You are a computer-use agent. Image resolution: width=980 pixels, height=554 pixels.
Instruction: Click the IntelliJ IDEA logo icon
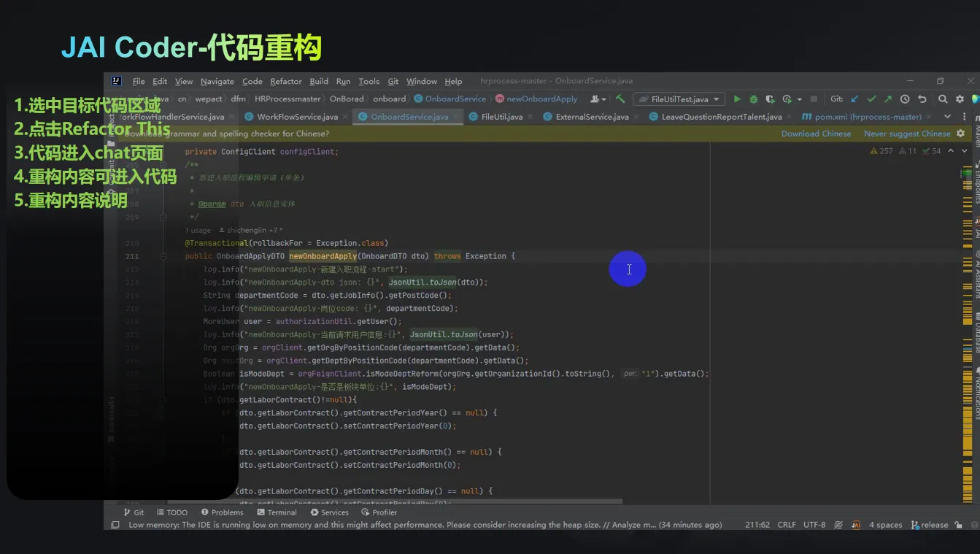coord(117,81)
